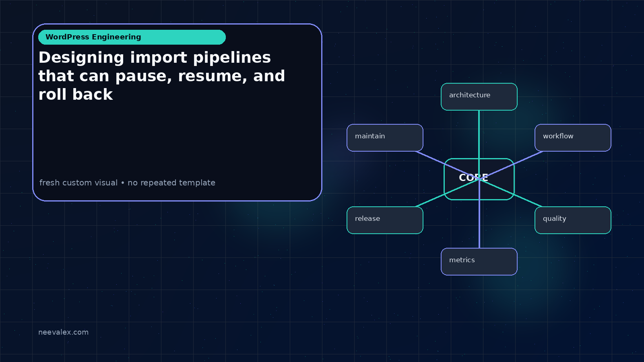Image resolution: width=644 pixels, height=362 pixels.
Task: Select the architecture node
Action: (479, 97)
